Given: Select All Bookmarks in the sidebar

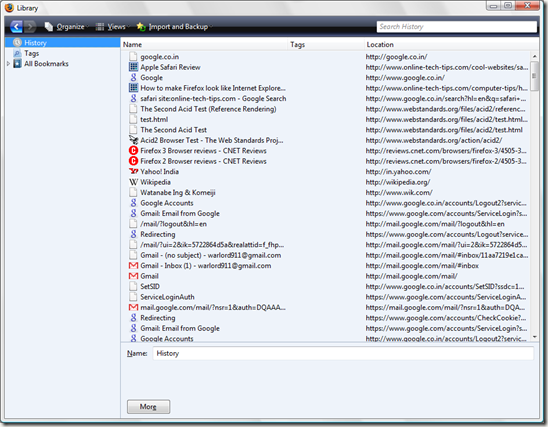Looking at the screenshot, I should (46, 64).
